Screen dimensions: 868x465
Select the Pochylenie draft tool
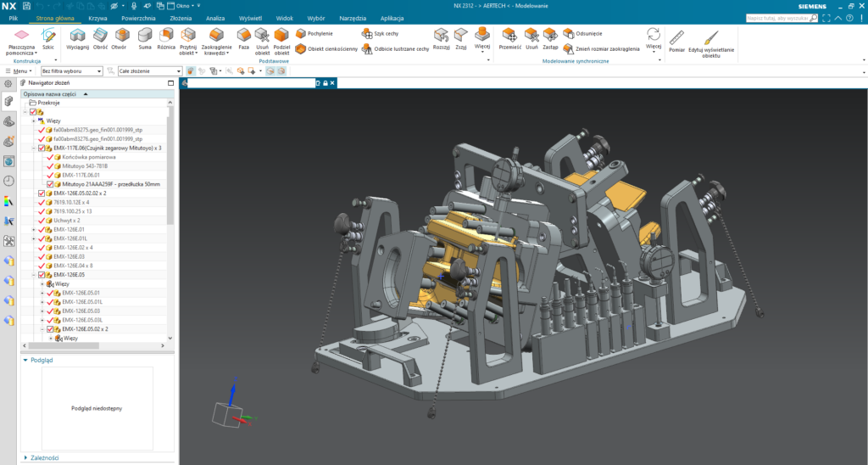[314, 34]
